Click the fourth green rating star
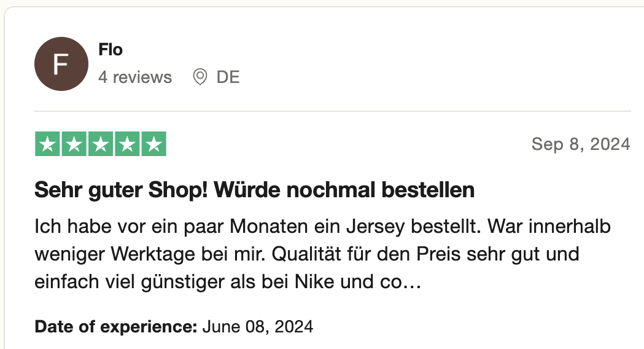644x349 pixels. [x=127, y=144]
